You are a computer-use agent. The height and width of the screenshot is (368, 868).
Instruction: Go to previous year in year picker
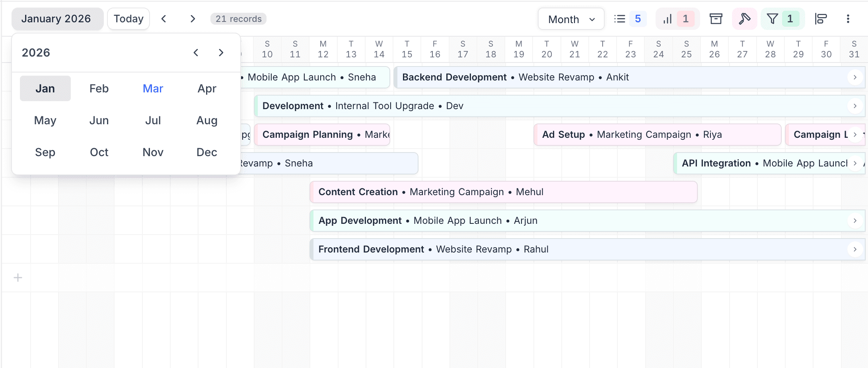coord(196,52)
